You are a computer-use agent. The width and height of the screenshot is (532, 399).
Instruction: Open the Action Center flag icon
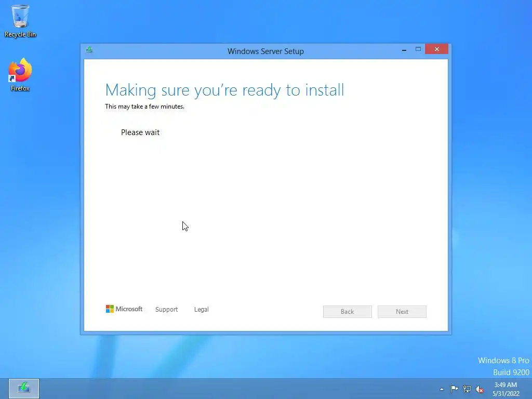[454, 389]
